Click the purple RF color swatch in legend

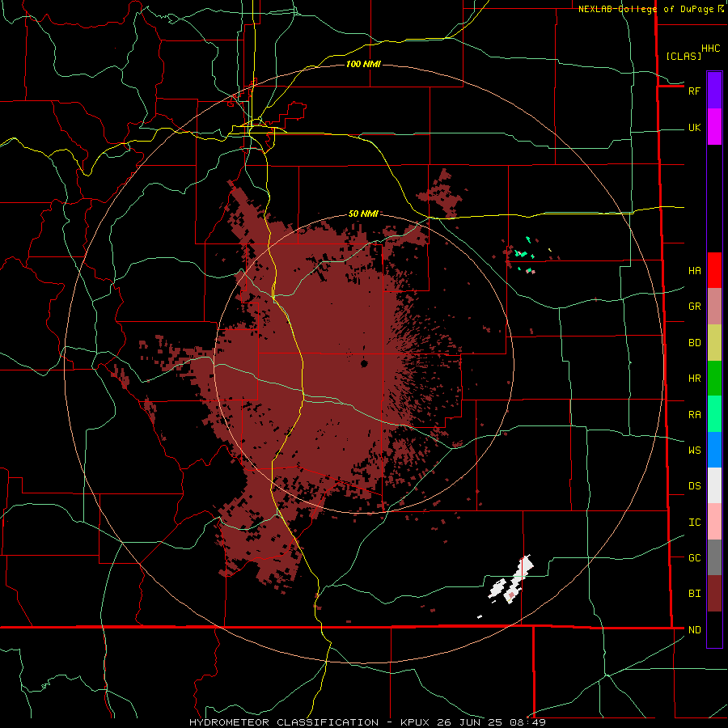[x=714, y=91]
